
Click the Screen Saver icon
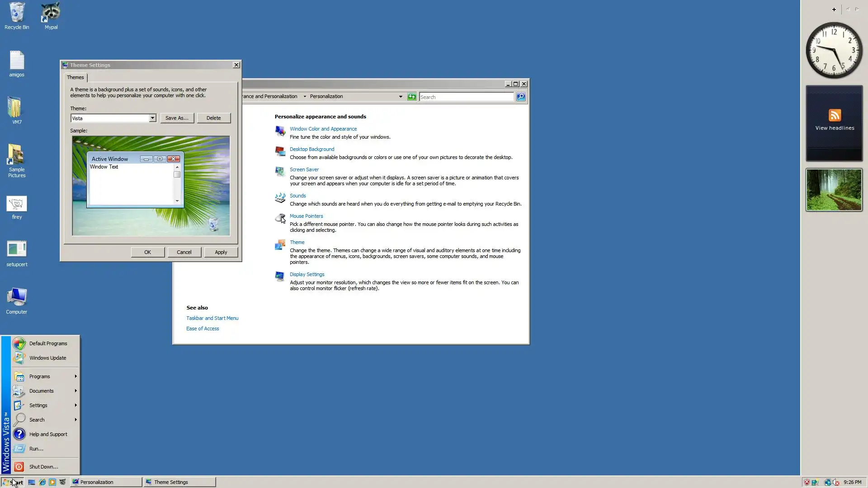[280, 172]
